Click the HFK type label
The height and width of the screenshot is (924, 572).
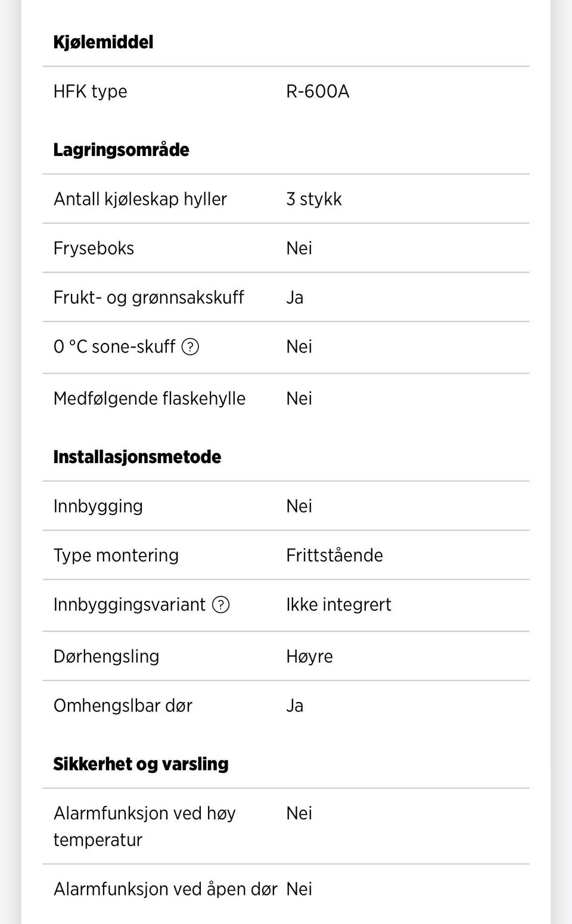90,92
